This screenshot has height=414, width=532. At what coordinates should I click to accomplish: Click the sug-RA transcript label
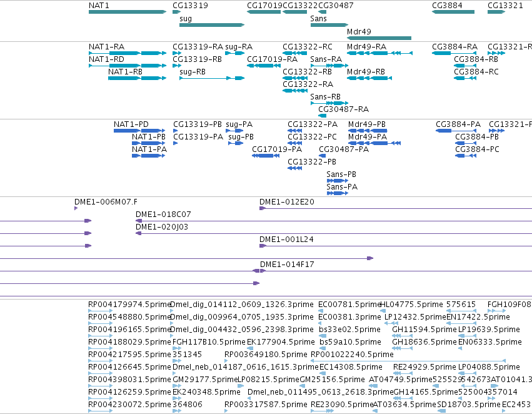coord(239,47)
